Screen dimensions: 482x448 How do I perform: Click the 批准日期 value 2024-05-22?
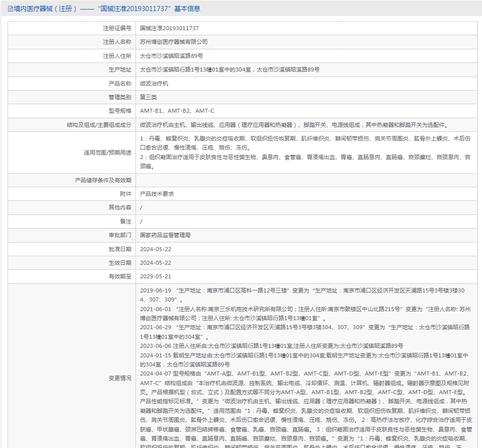[x=156, y=249]
